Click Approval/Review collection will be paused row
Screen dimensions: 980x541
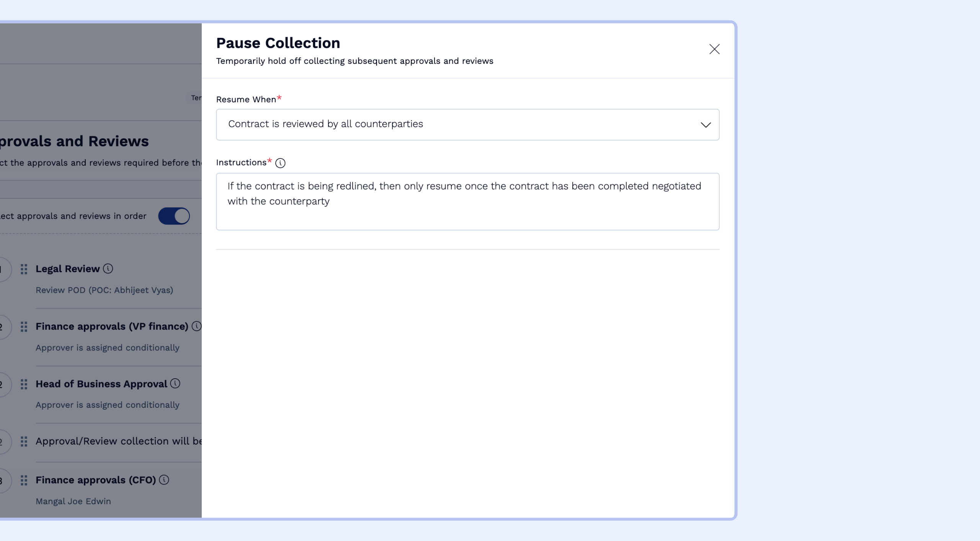coord(119,441)
